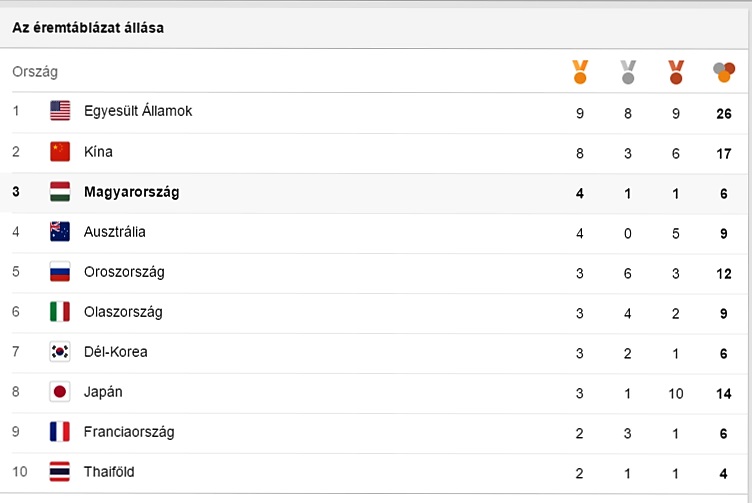The height and width of the screenshot is (503, 752).
Task: Click the Hungary flag icon
Action: [x=60, y=192]
